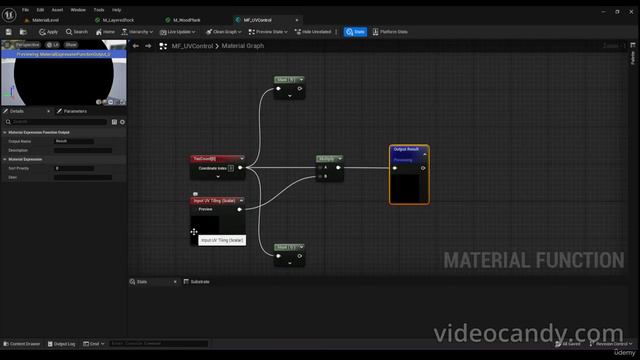Image resolution: width=640 pixels, height=360 pixels.
Task: Collapse the Output Result node arrow
Action: (424, 154)
